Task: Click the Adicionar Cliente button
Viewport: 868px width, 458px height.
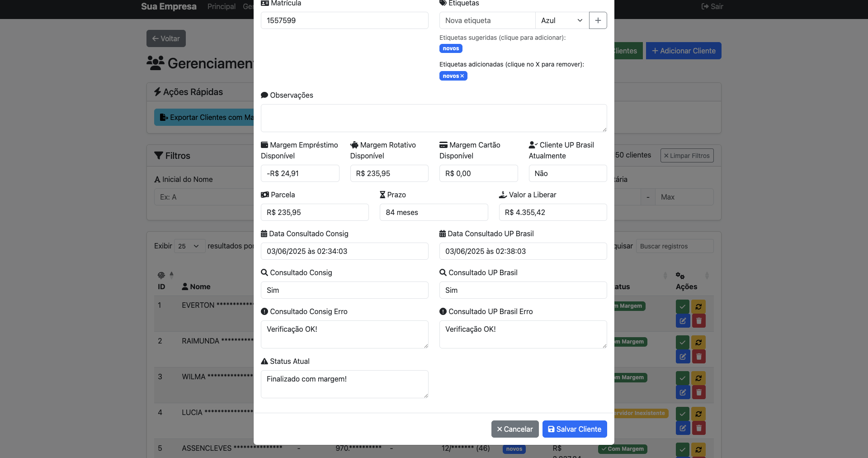Action: (683, 51)
